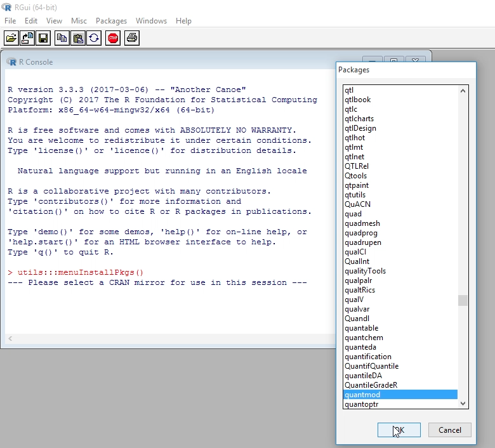Stop current computation with STOP icon
The height and width of the screenshot is (448, 495).
click(x=113, y=38)
